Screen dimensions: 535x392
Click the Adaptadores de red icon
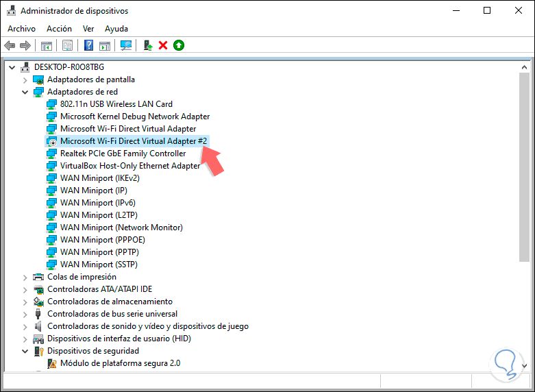click(38, 93)
